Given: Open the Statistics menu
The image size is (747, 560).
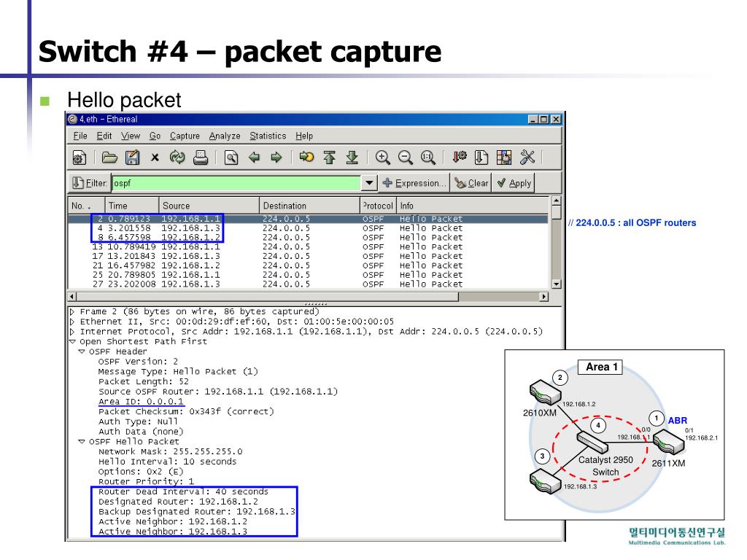Looking at the screenshot, I should [268, 136].
